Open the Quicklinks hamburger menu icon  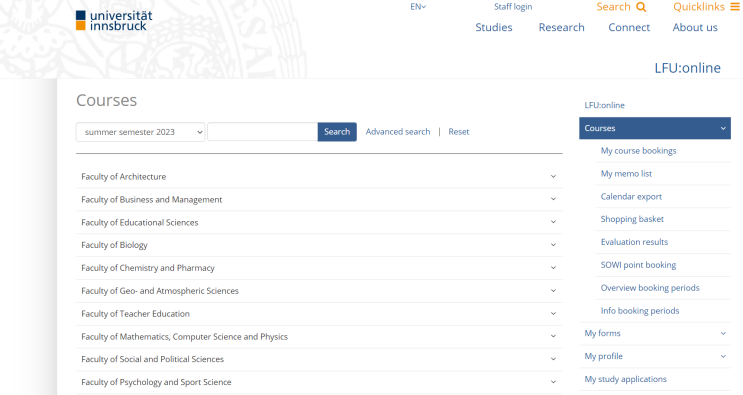[734, 7]
